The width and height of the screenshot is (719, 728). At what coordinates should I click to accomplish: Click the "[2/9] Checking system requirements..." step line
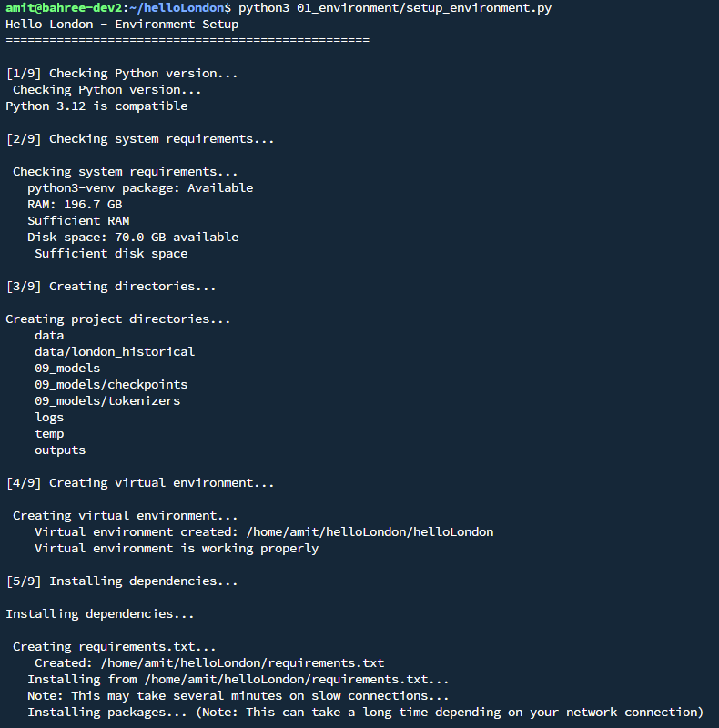click(x=139, y=139)
